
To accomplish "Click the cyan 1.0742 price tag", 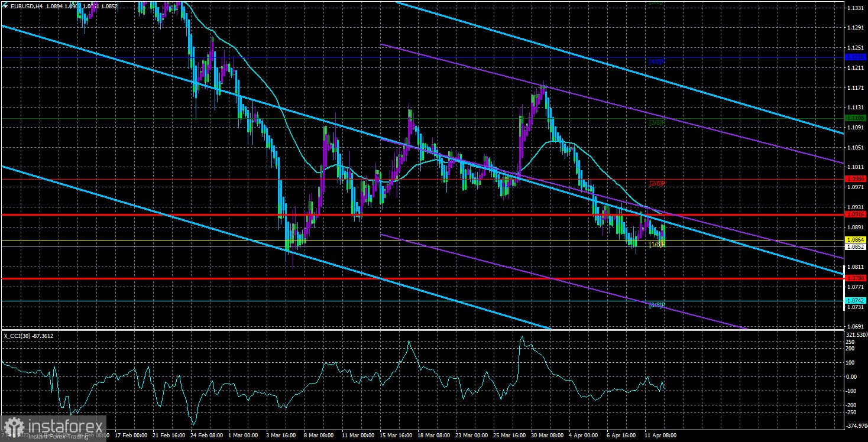I will click(x=856, y=301).
